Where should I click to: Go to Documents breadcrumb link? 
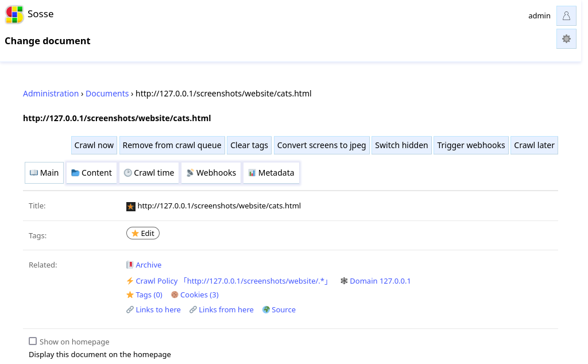pyautogui.click(x=107, y=94)
